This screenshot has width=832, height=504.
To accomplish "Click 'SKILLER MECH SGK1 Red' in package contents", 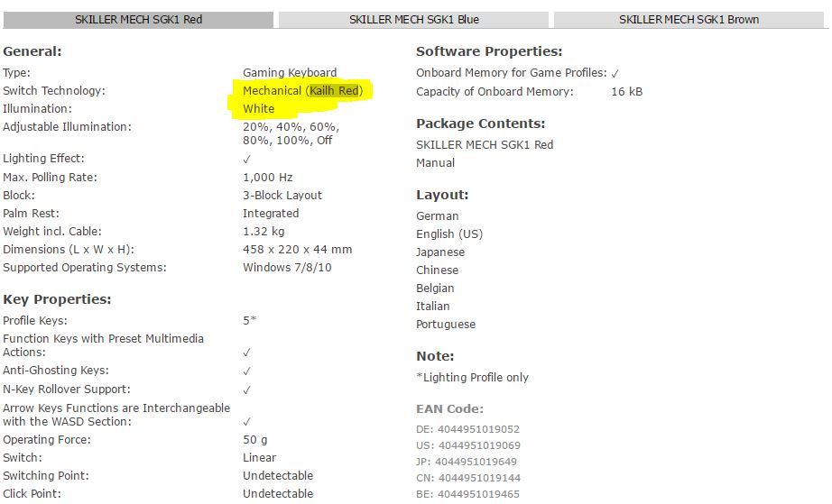I will 485,145.
